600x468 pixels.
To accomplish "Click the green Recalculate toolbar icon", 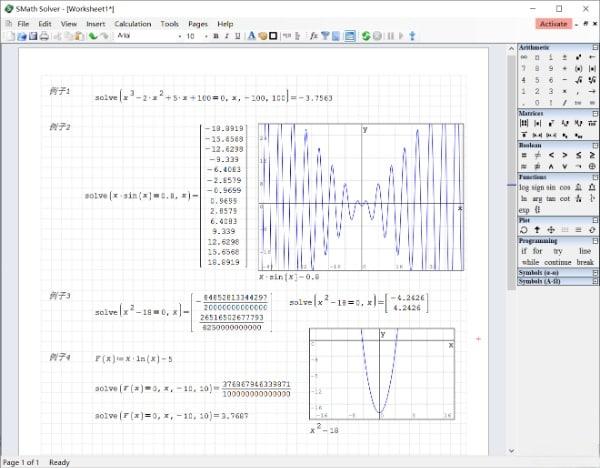I will 366,36.
